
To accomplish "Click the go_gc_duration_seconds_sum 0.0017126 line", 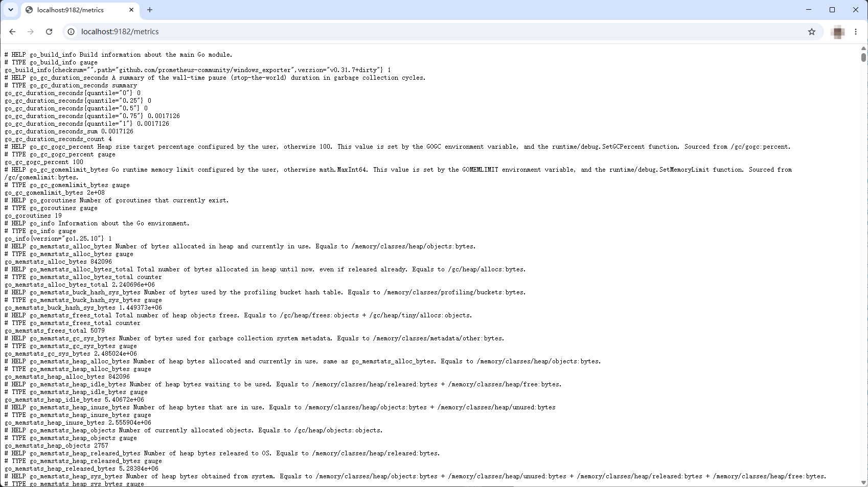I will pyautogui.click(x=69, y=131).
